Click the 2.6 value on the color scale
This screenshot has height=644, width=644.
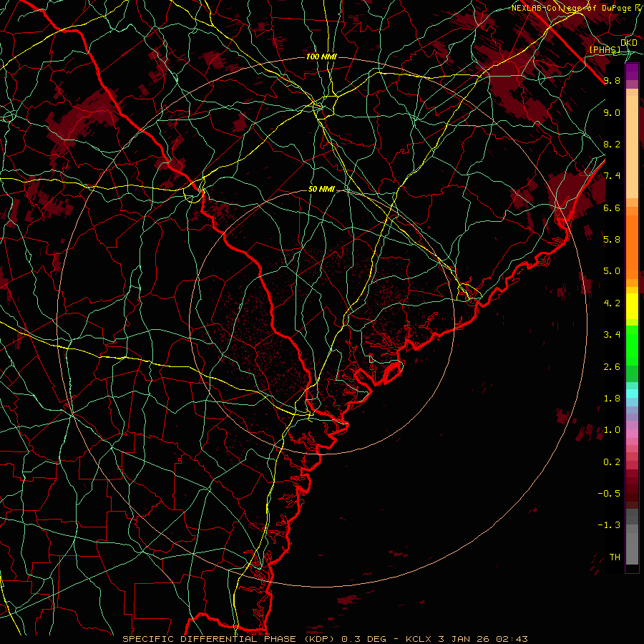[x=612, y=367]
